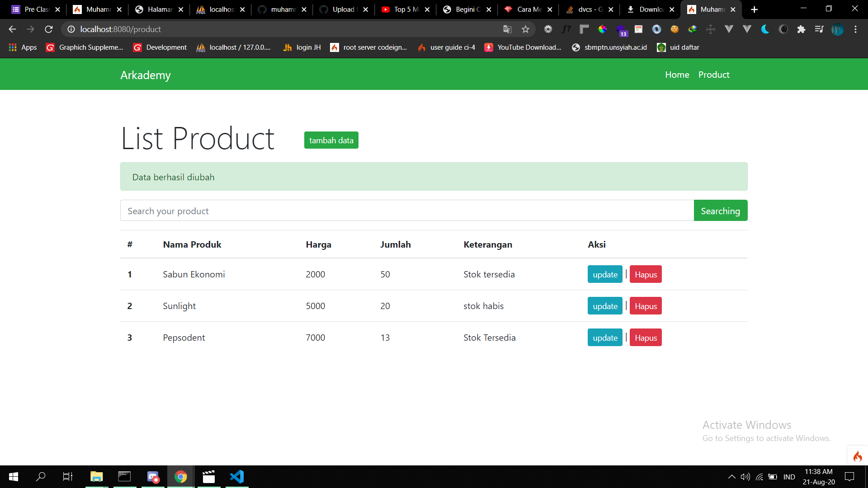
Task: Open Discord from the taskbar
Action: coord(153,477)
